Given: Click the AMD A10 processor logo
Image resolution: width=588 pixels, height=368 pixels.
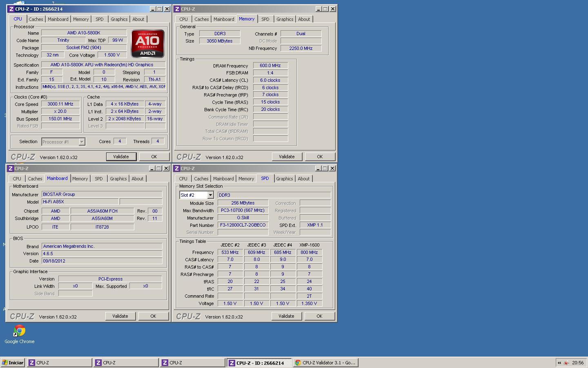Looking at the screenshot, I should [x=148, y=43].
